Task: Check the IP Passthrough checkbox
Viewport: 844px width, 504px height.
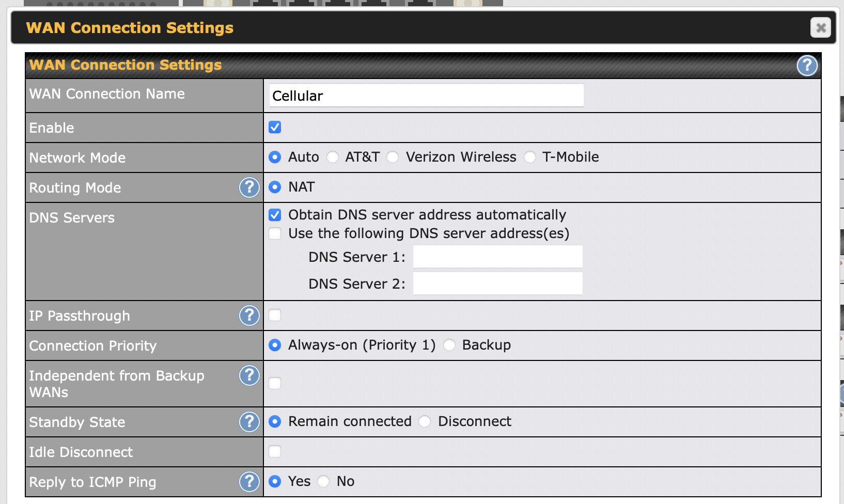Action: tap(275, 315)
